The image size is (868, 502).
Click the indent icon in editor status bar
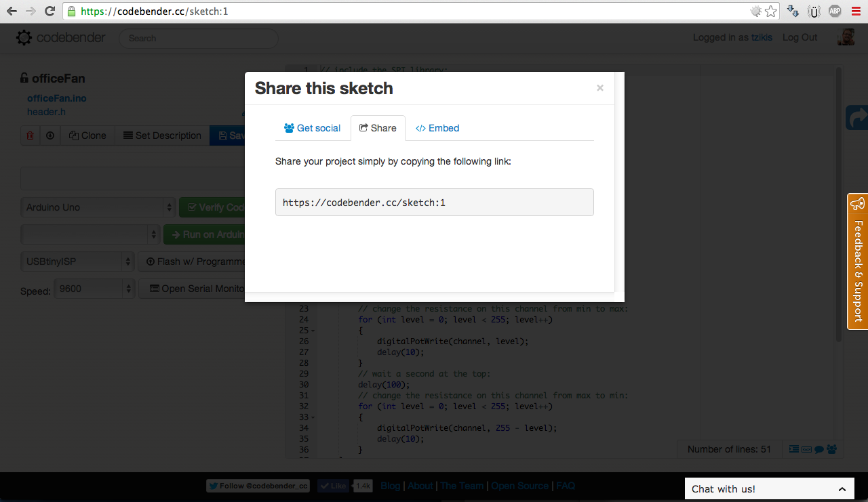pos(794,449)
